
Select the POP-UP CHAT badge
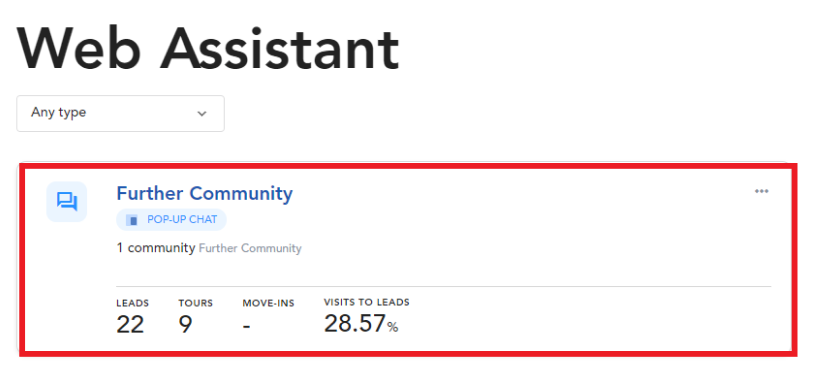coord(171,220)
